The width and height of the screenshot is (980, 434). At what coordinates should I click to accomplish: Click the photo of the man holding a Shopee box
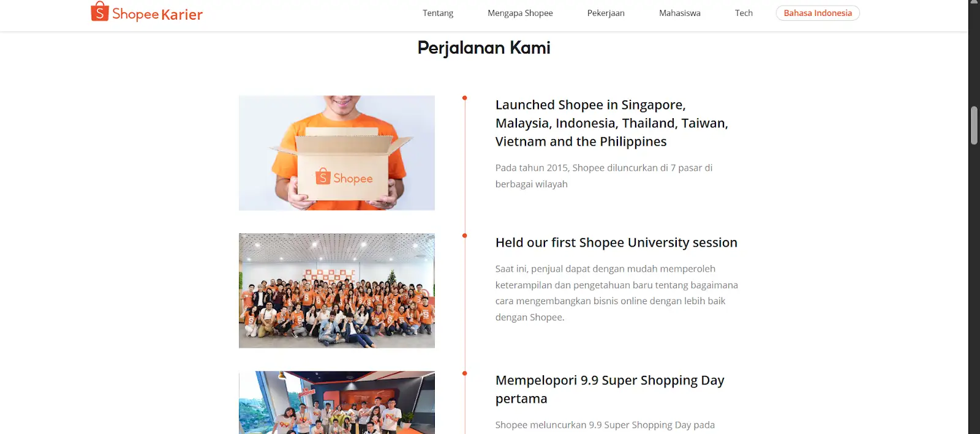click(x=336, y=152)
